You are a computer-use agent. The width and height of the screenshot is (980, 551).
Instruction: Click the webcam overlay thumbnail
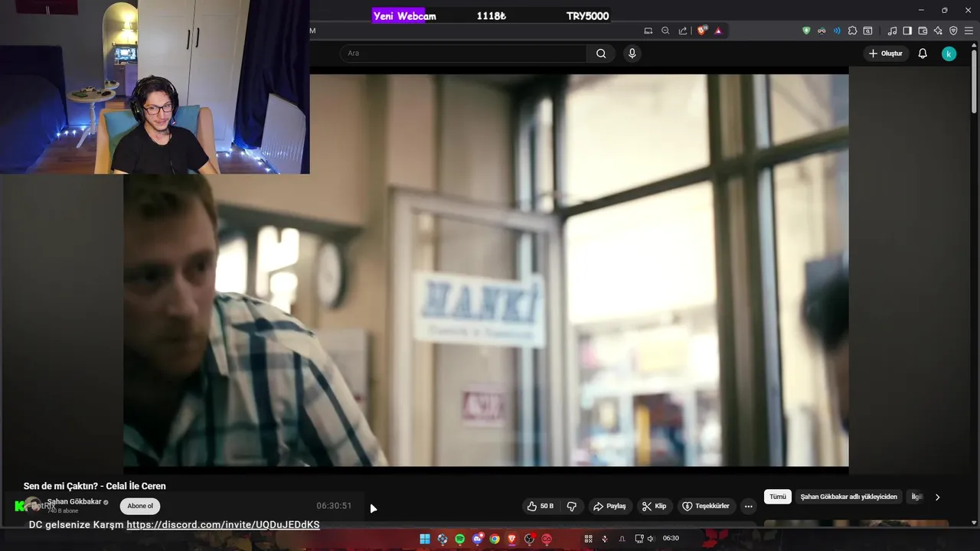pyautogui.click(x=155, y=86)
